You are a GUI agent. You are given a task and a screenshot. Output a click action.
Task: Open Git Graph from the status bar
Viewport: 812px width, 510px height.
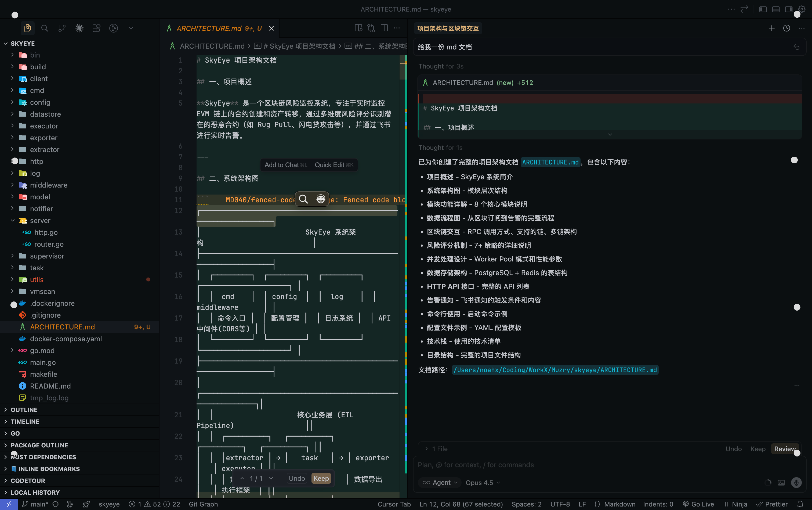[203, 504]
